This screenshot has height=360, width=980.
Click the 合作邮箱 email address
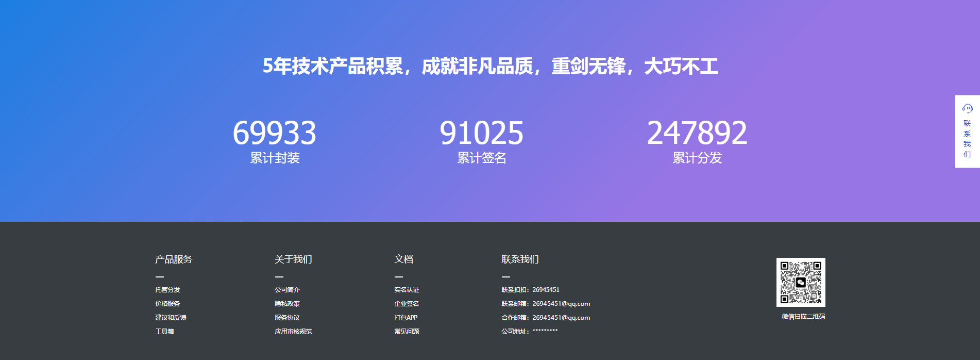(561, 318)
